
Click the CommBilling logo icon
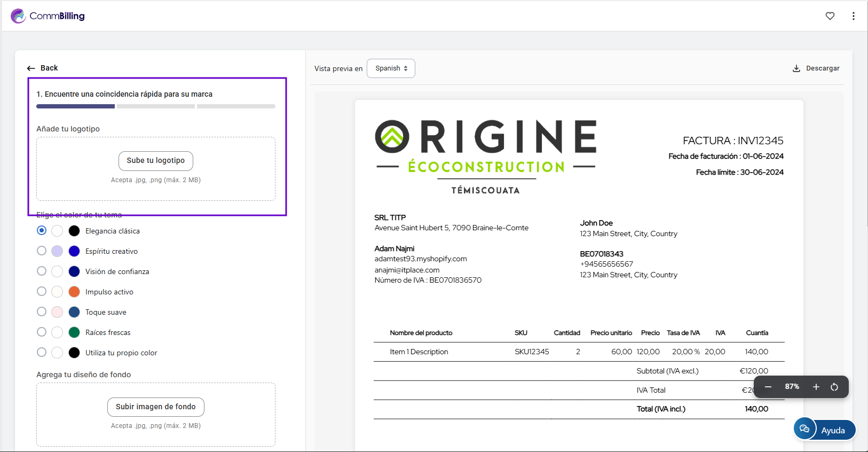(18, 16)
